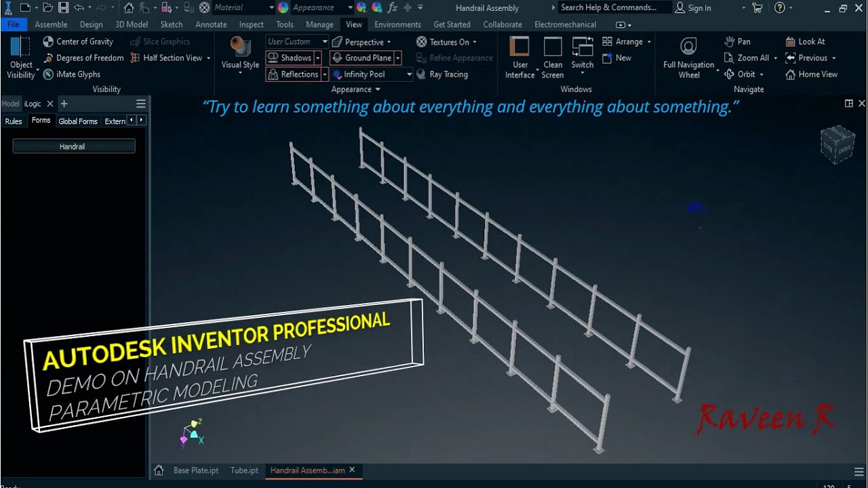Toggle Center of Gravity display
Viewport: 868px width, 488px height.
78,41
